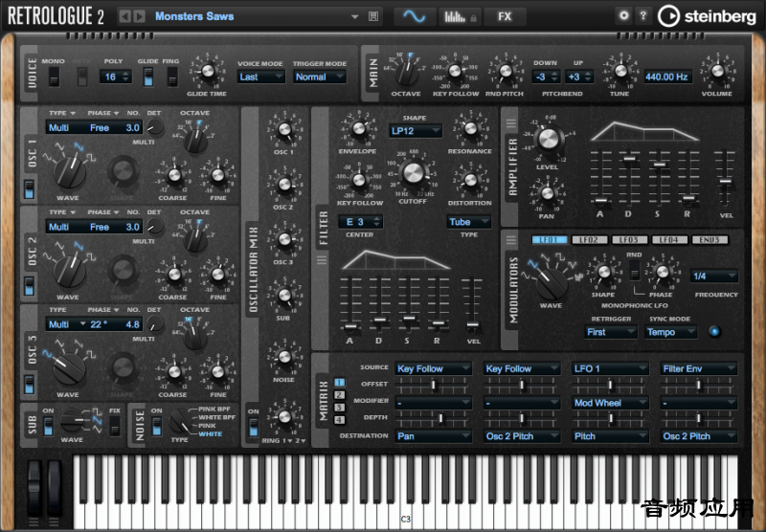Toggle the Ring modulation On switch

(254, 428)
